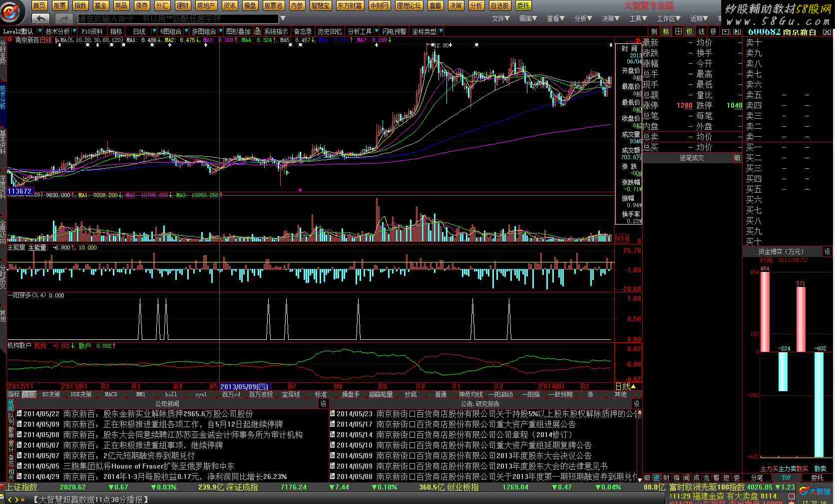Click the small rectangle window icon
835x504 pixels.
pyautogui.click(x=726, y=31)
